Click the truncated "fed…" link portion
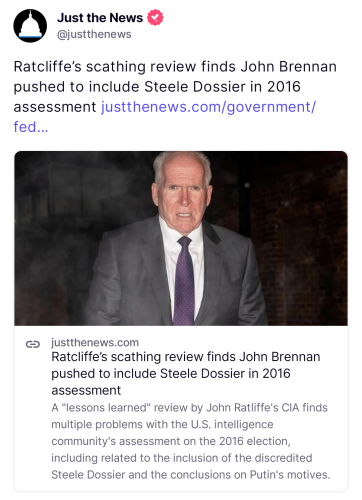The height and width of the screenshot is (500, 362). point(31,127)
